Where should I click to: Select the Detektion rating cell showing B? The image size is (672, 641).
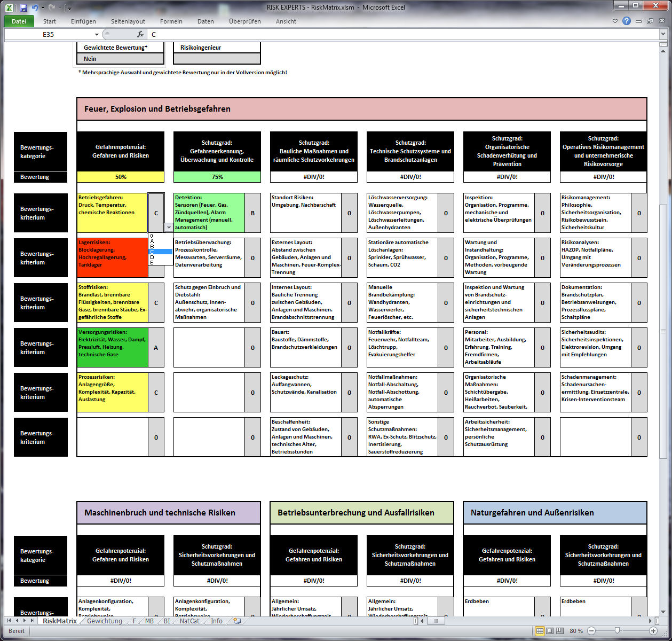(252, 213)
